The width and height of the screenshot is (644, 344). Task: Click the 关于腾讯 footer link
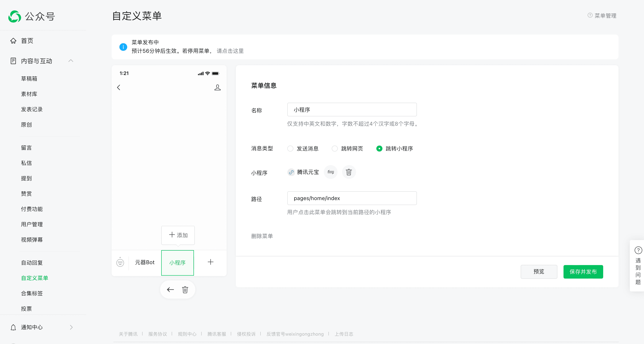tap(128, 334)
